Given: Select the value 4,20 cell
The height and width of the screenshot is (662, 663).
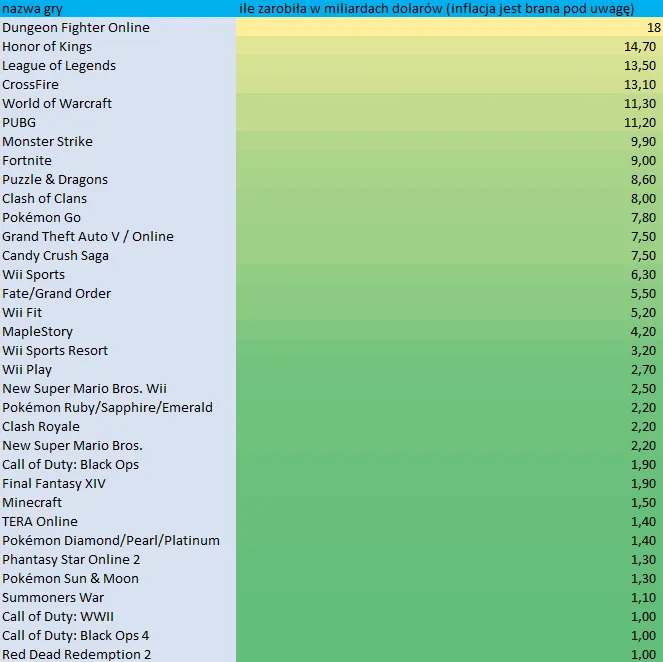Looking at the screenshot, I should click(449, 331).
